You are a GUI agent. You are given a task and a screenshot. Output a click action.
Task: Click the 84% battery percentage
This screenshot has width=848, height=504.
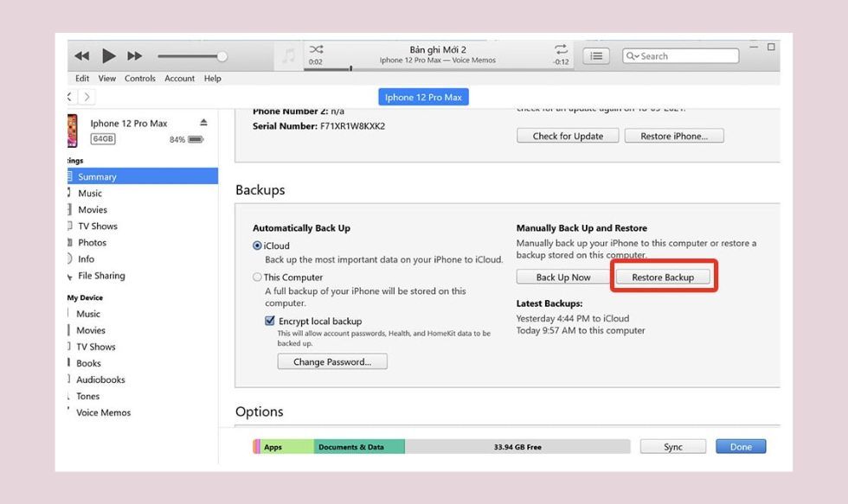(177, 139)
